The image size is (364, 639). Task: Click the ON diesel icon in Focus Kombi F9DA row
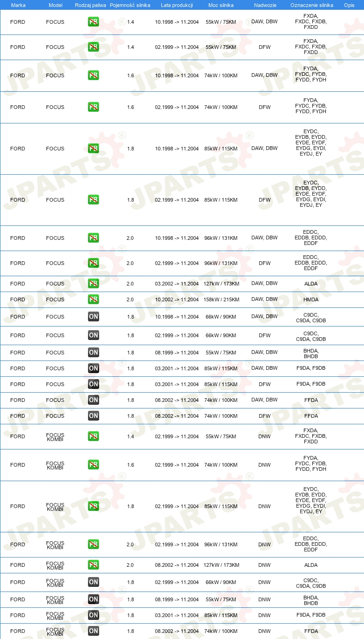pyautogui.click(x=94, y=615)
